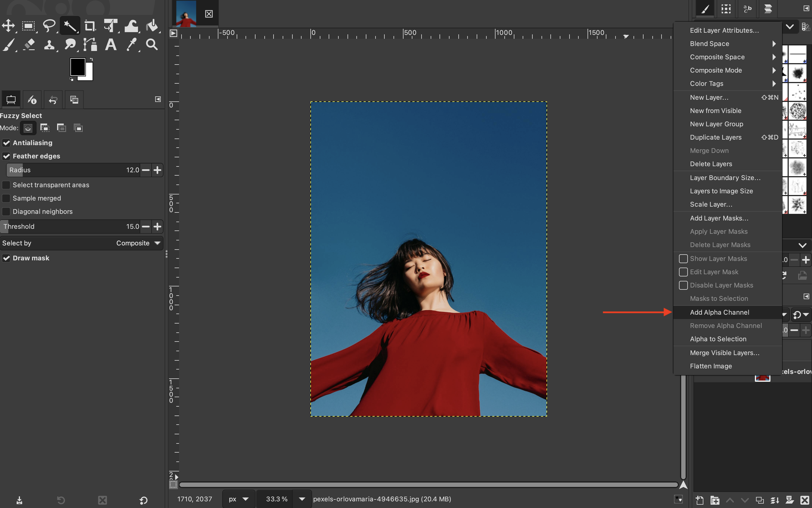This screenshot has height=508, width=812.
Task: Select the Eraser tool
Action: [x=29, y=44]
